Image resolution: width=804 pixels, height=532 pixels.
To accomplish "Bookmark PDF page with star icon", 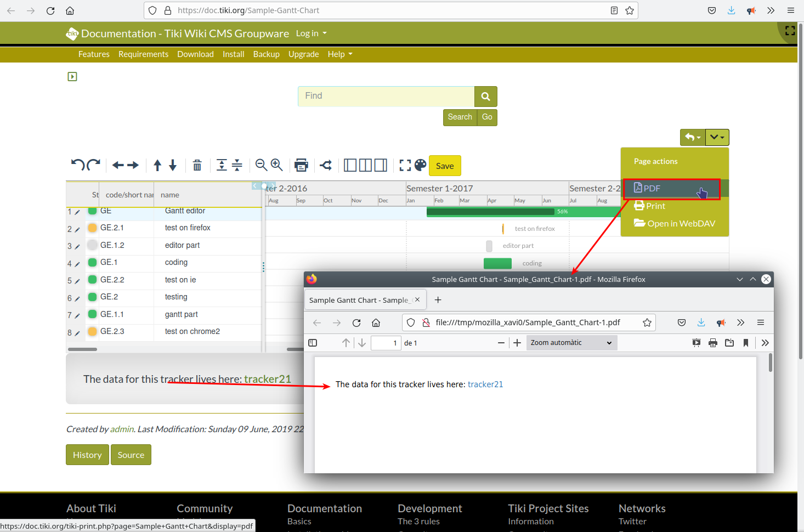I will (647, 322).
